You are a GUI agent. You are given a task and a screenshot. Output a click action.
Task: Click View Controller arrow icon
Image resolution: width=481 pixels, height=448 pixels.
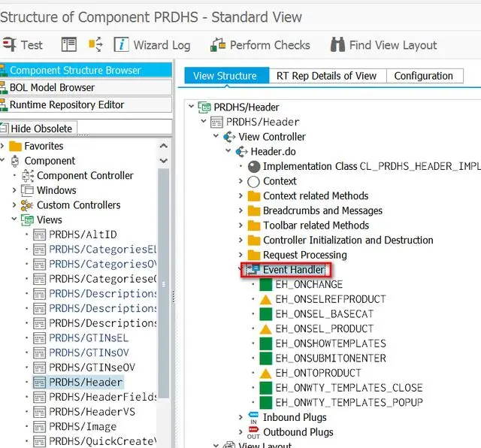(229, 137)
